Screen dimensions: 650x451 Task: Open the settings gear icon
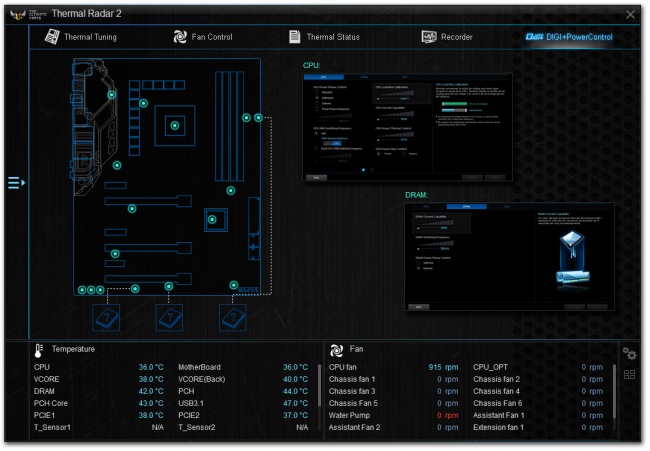[x=629, y=354]
